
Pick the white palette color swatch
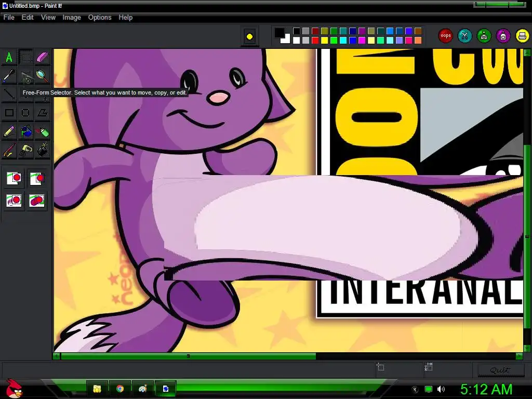[297, 41]
